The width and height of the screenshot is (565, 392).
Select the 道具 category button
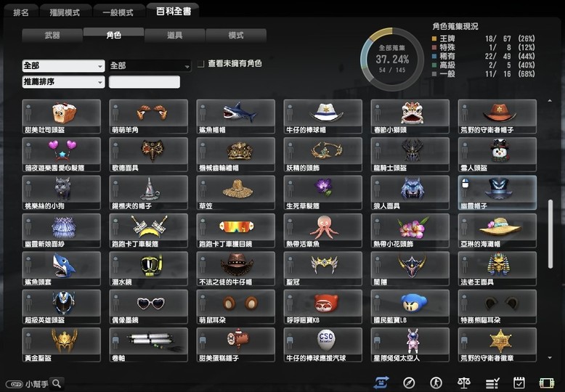[x=174, y=35]
